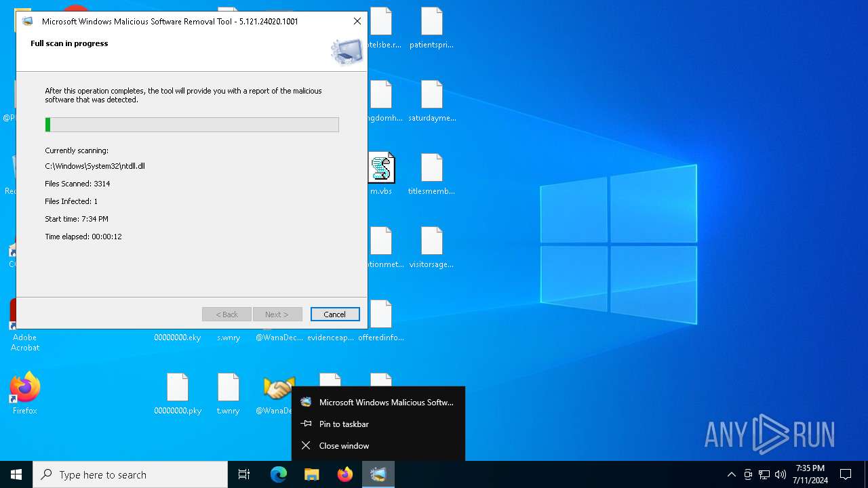
Task: Open the notification center
Action: (846, 474)
